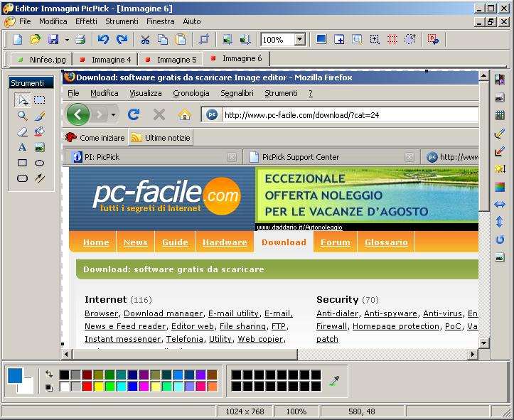The height and width of the screenshot is (420, 514).
Task: Click the Cut scissors icon in toolbar
Action: [x=145, y=40]
